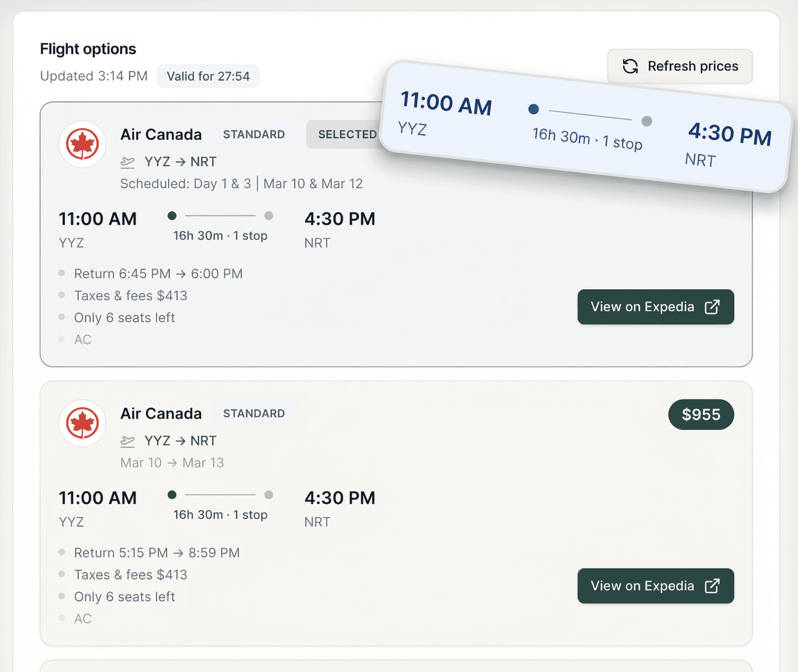Screen dimensions: 798x672
Task: Click the external-link icon on the second View on Expedia button
Action: pyautogui.click(x=712, y=586)
